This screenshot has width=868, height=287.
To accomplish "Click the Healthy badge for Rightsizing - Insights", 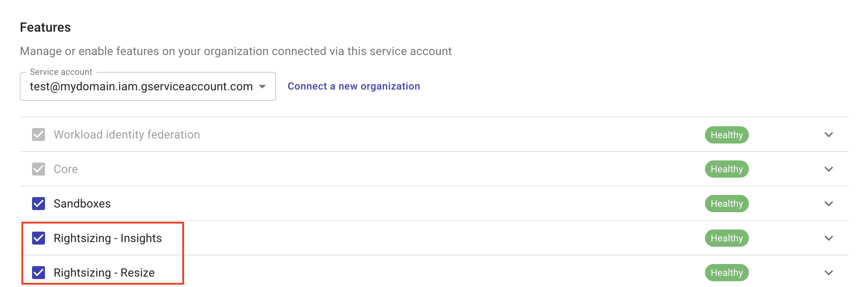I will [726, 238].
